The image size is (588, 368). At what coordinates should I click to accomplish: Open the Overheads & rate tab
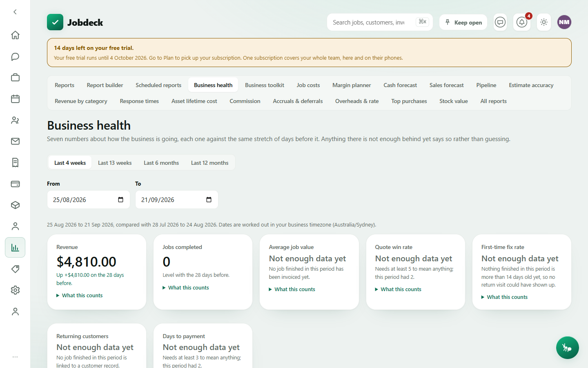(357, 101)
